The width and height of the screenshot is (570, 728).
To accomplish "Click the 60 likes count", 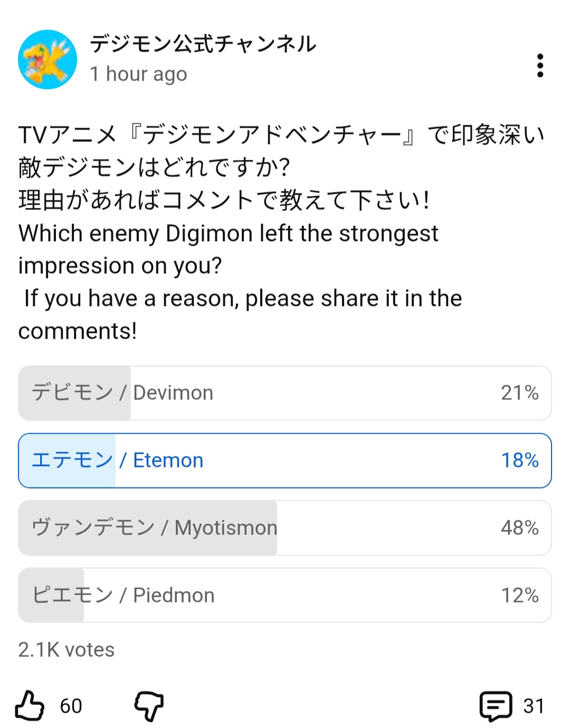I will coord(71,706).
